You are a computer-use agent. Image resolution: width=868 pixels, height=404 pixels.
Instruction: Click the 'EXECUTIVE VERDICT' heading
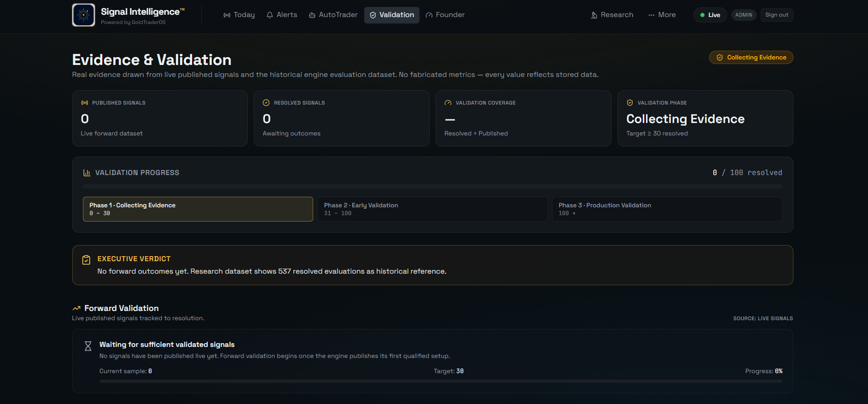pyautogui.click(x=134, y=259)
